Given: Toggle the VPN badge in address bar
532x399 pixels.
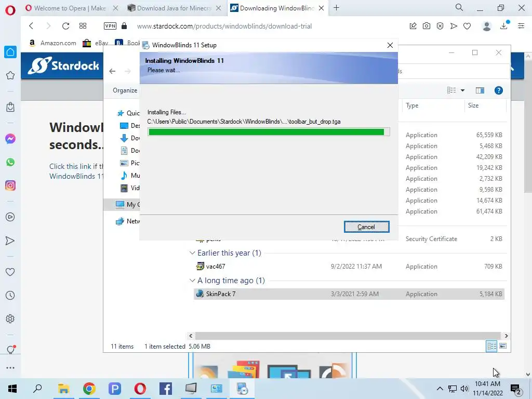Looking at the screenshot, I should point(110,26).
